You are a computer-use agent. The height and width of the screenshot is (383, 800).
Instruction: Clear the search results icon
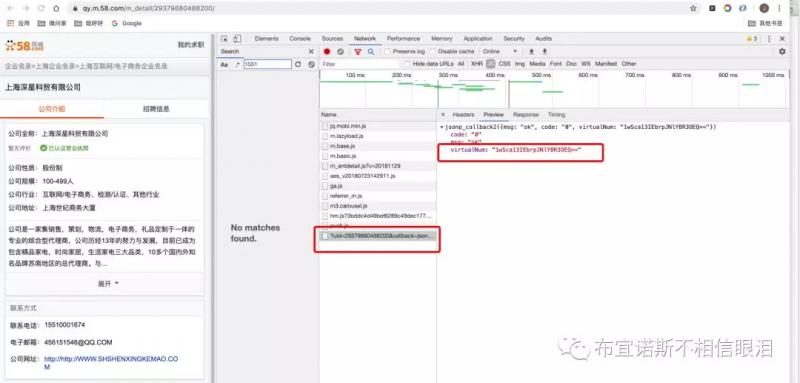coord(311,65)
